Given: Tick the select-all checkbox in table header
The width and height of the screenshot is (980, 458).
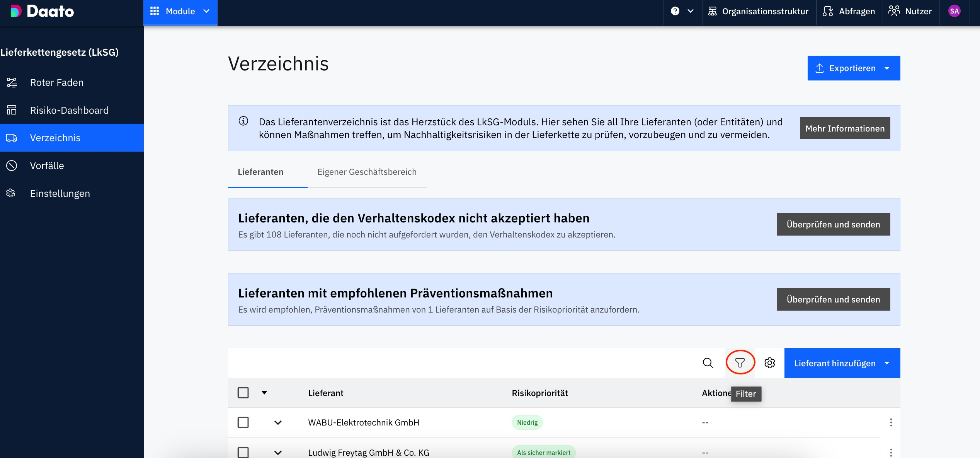Looking at the screenshot, I should 243,393.
